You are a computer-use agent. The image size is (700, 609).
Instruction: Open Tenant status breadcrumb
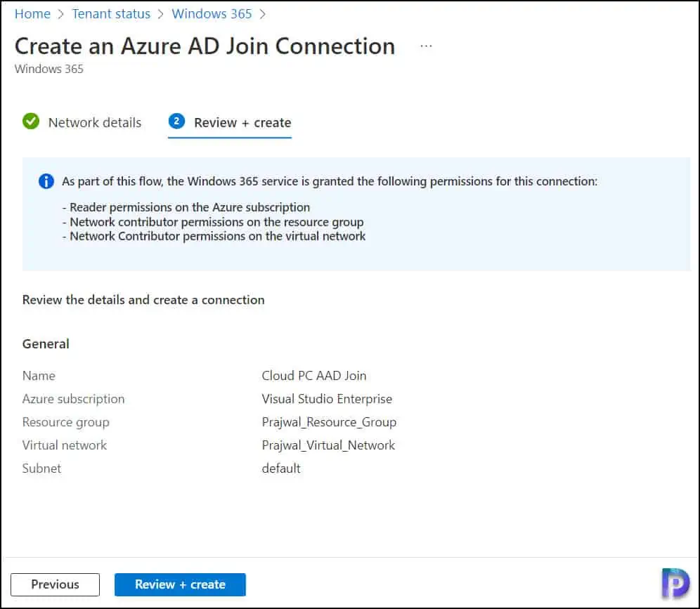111,14
